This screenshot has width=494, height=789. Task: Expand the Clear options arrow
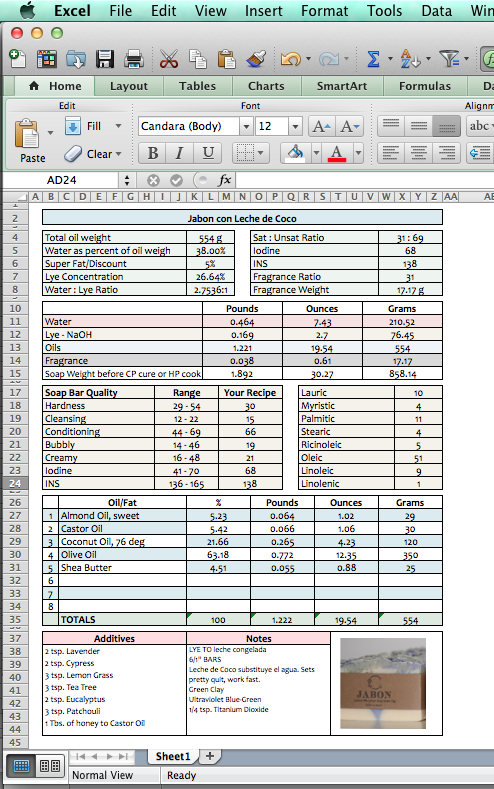[119, 154]
